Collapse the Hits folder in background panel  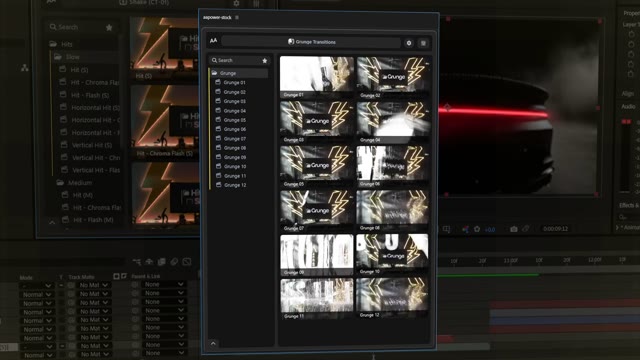(x=61, y=44)
